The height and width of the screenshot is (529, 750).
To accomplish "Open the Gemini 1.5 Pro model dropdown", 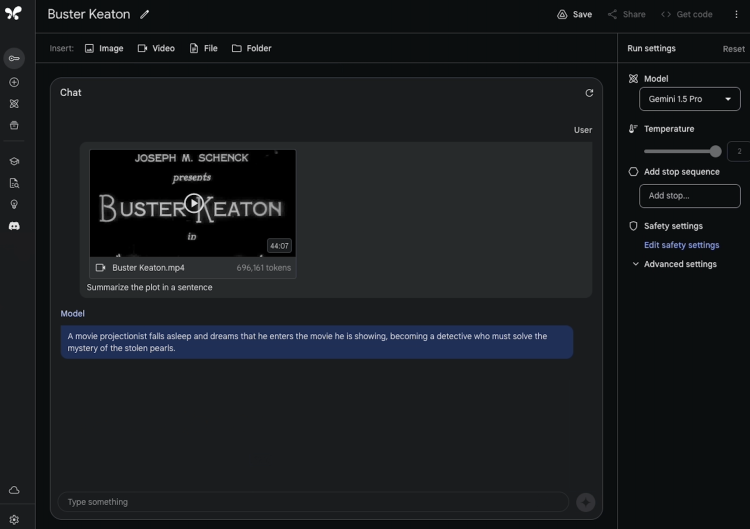I will (x=689, y=99).
